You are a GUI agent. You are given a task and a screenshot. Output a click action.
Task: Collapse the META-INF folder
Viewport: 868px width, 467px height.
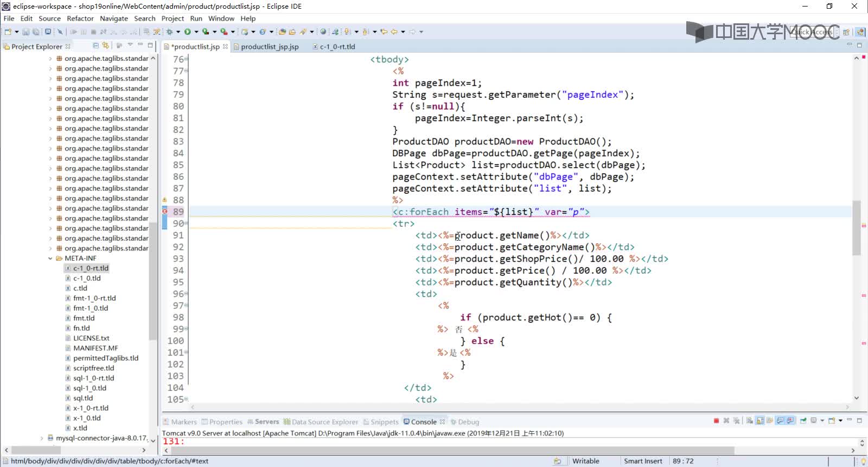click(50, 258)
